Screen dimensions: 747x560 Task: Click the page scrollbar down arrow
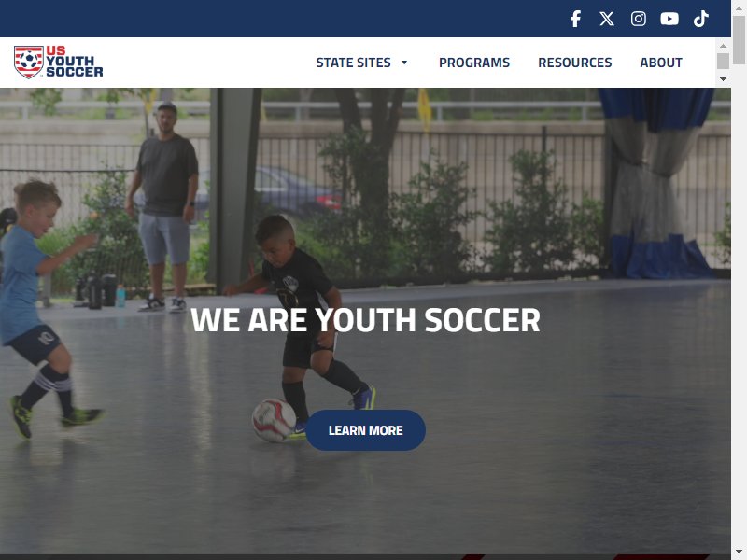point(739,553)
